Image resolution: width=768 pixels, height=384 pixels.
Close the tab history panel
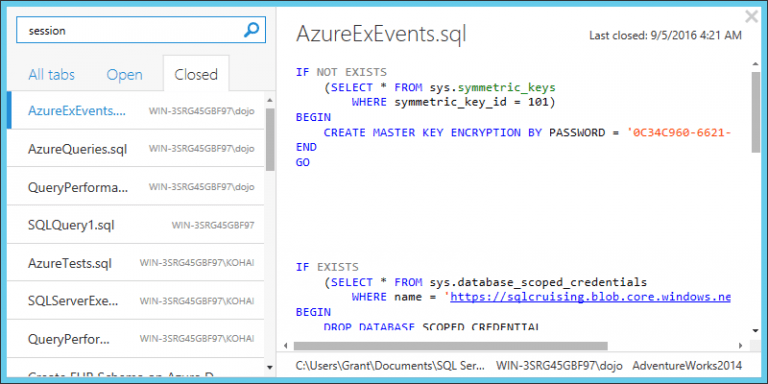751,17
